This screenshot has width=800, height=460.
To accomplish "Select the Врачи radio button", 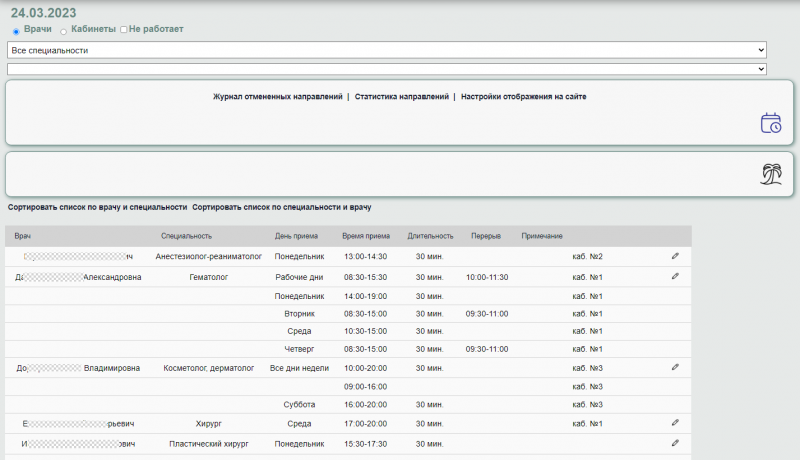I will [16, 31].
